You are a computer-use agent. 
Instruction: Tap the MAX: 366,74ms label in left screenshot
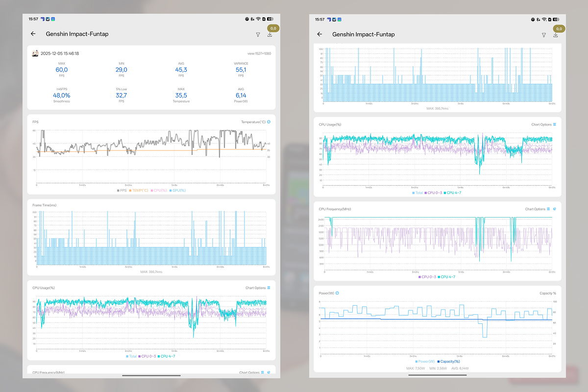(x=151, y=271)
